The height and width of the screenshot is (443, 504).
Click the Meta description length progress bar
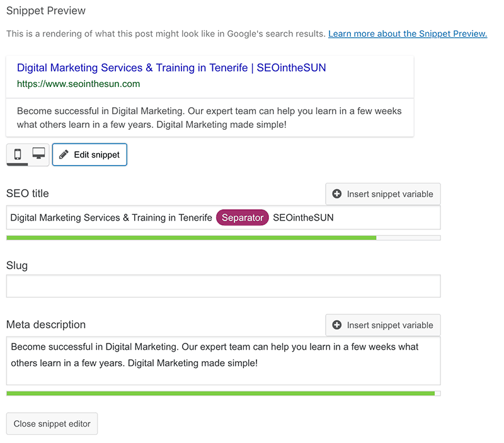(x=224, y=393)
